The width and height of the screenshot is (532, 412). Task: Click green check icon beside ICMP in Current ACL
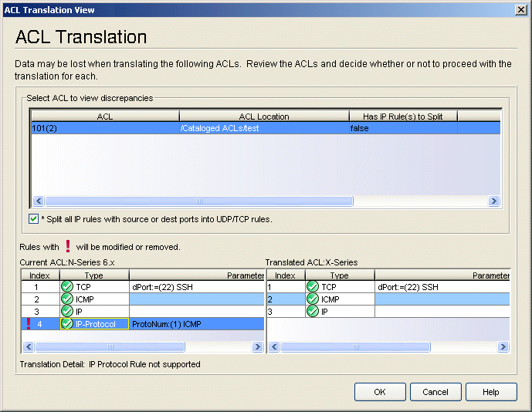tap(67, 299)
